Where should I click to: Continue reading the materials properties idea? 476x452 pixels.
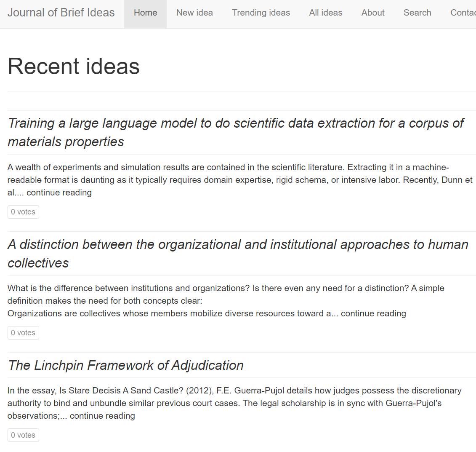[x=59, y=193]
